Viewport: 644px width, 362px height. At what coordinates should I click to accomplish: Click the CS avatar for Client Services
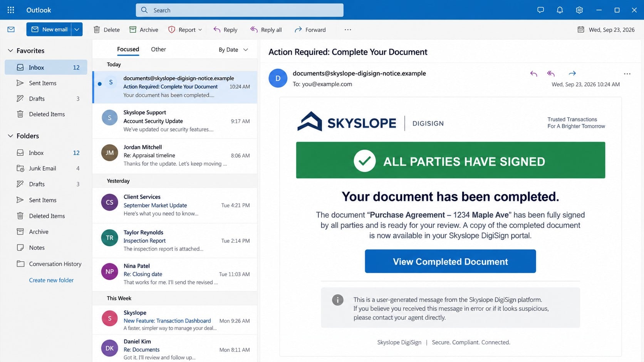coord(109,202)
